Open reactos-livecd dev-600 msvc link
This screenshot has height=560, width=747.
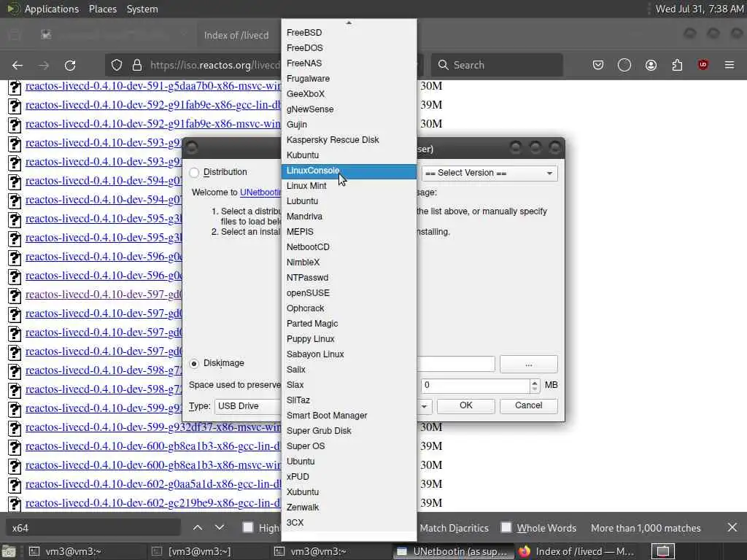coord(153,465)
